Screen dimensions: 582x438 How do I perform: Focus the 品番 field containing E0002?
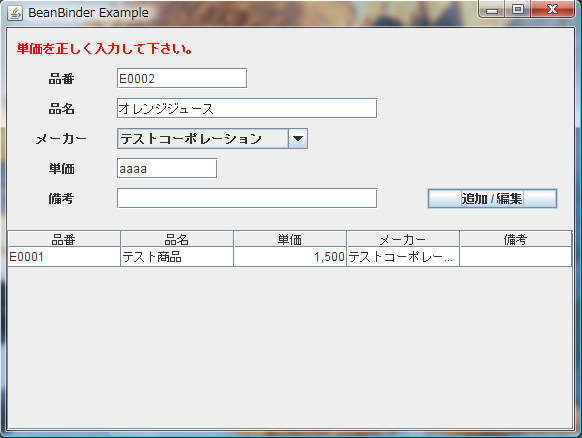[x=182, y=78]
